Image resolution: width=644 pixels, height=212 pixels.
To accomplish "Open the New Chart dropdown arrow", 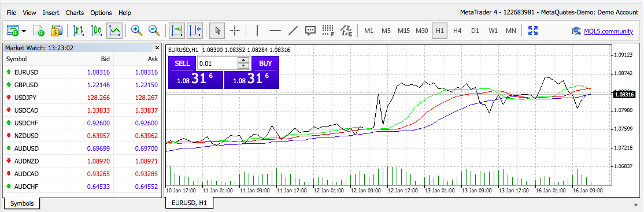I will [24, 31].
